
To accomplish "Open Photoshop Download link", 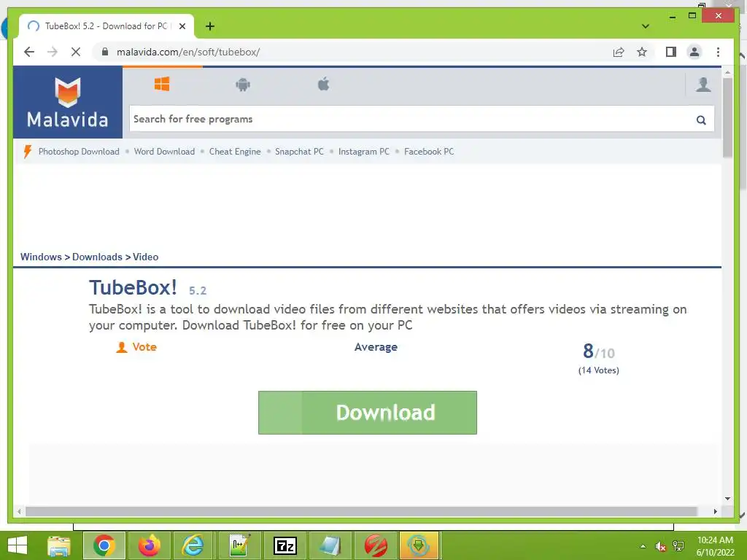I will (79, 152).
